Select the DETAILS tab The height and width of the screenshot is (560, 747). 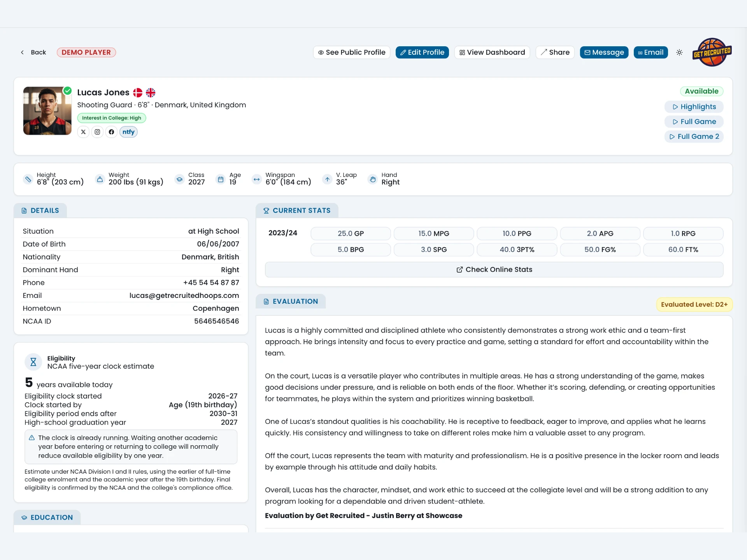click(x=40, y=210)
